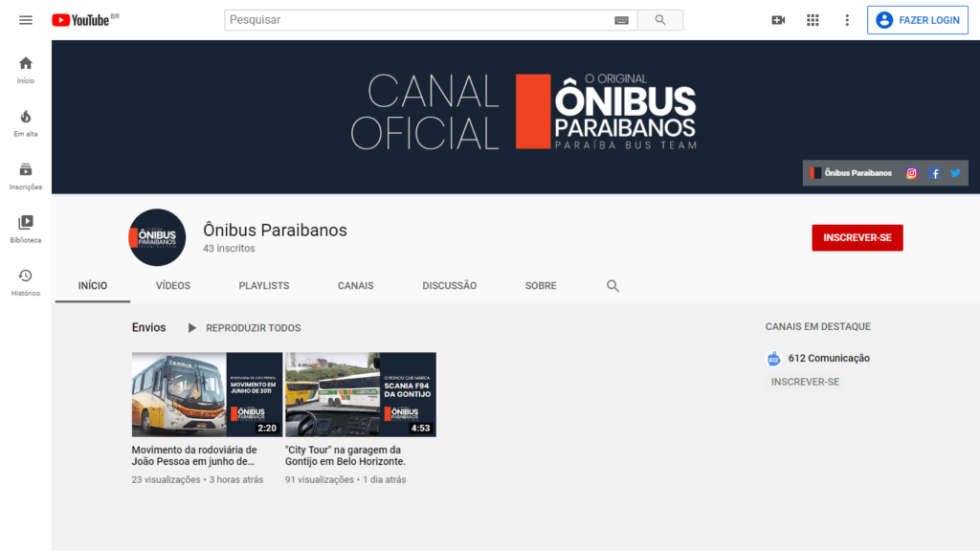The width and height of the screenshot is (980, 551).
Task: Open the 612 Comunicação channel name
Action: pos(829,358)
